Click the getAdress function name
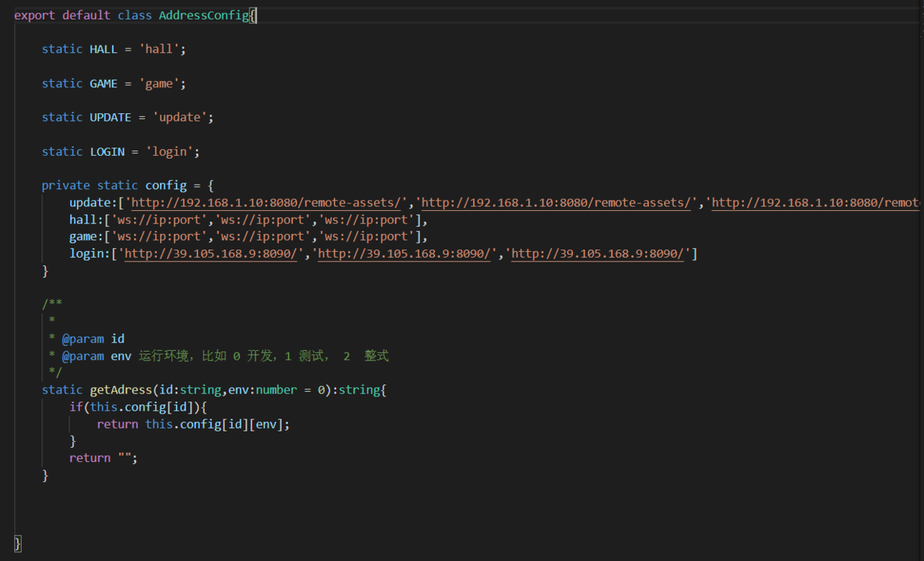 pyautogui.click(x=121, y=390)
